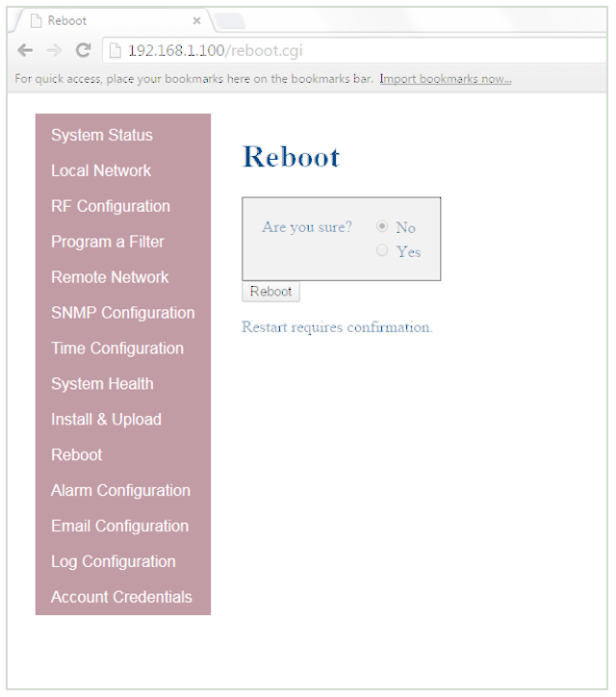Click the browser back arrow

[25, 50]
